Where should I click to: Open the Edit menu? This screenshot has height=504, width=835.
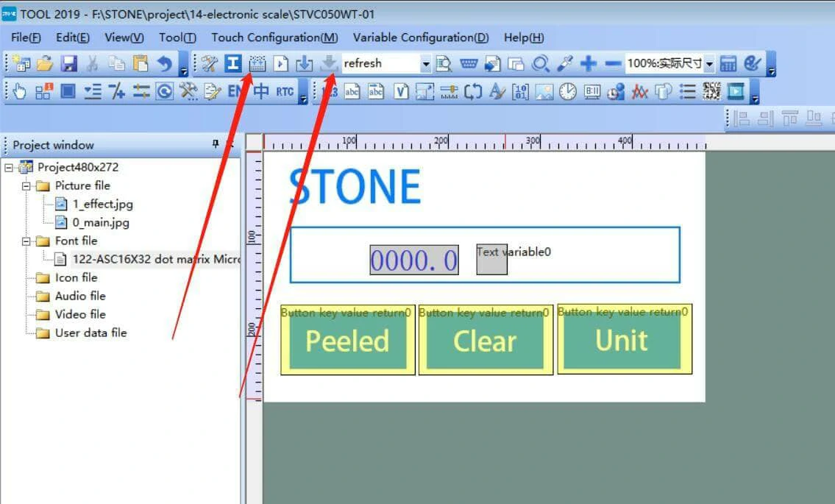coord(72,38)
